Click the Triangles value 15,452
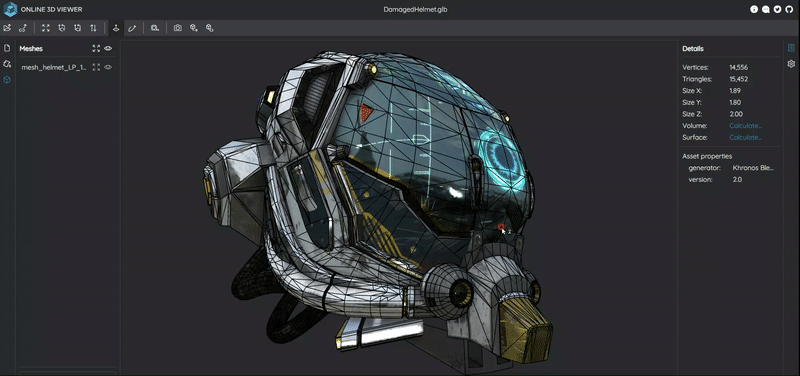 click(739, 79)
